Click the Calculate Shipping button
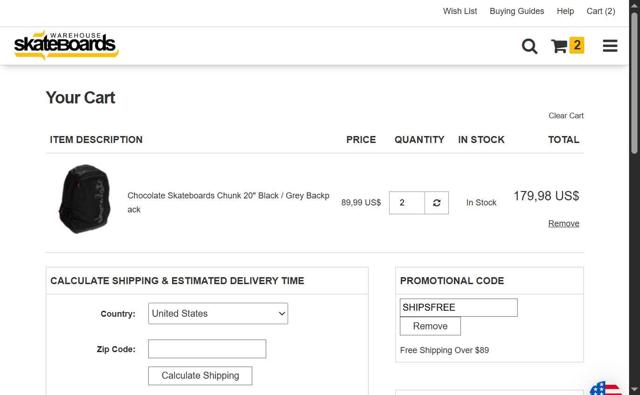The height and width of the screenshot is (395, 640). click(200, 376)
